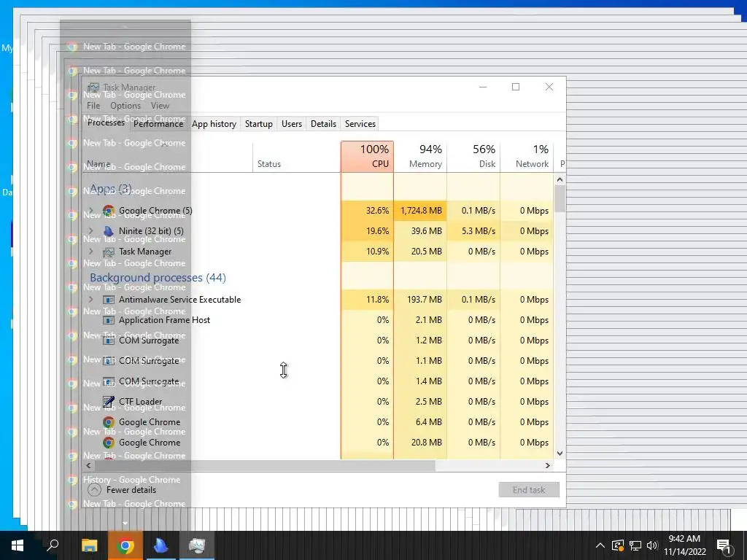
Task: Switch to the Services tab
Action: coord(360,124)
